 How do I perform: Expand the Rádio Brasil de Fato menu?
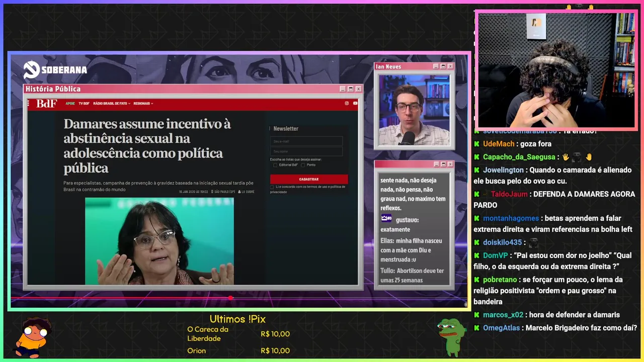(x=112, y=104)
